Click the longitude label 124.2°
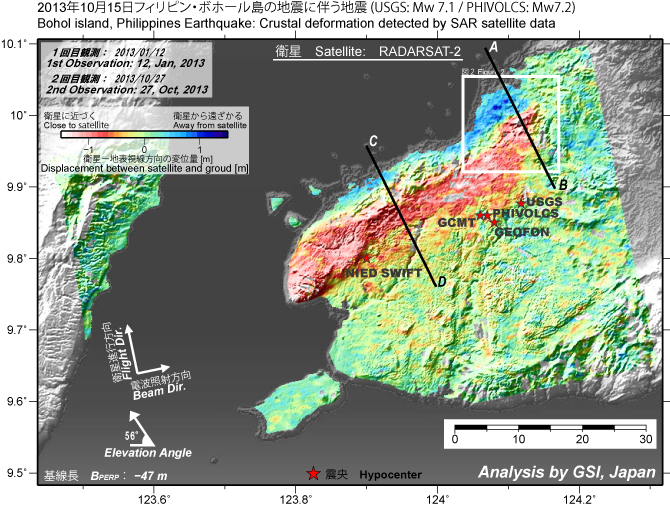Screen dimensions: 670x508 click(x=580, y=499)
